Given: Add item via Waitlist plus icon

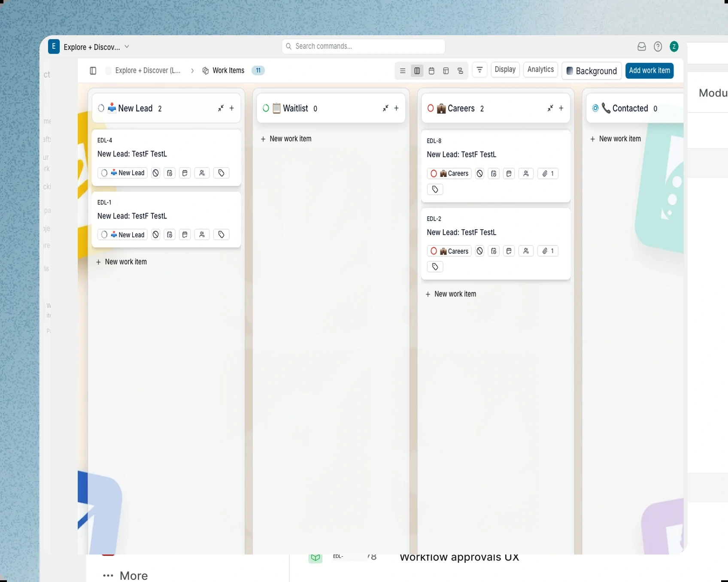Looking at the screenshot, I should tap(397, 108).
